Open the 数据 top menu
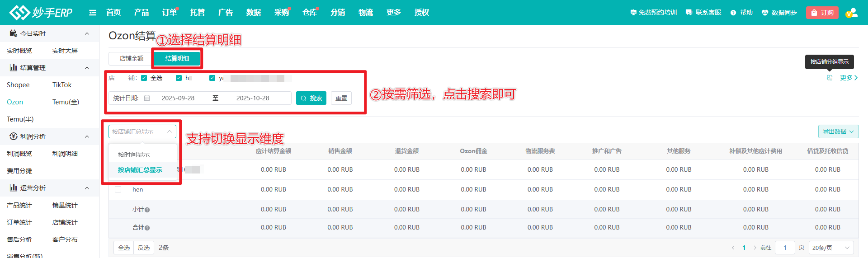Image resolution: width=868 pixels, height=258 pixels. tap(254, 12)
